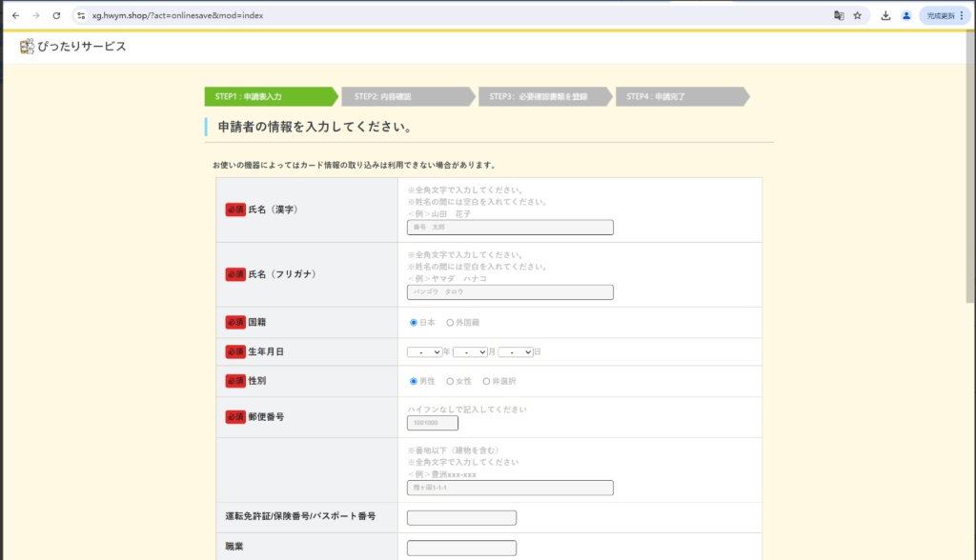Click the 郵便番号 postal code field
The image size is (976, 560).
point(433,423)
